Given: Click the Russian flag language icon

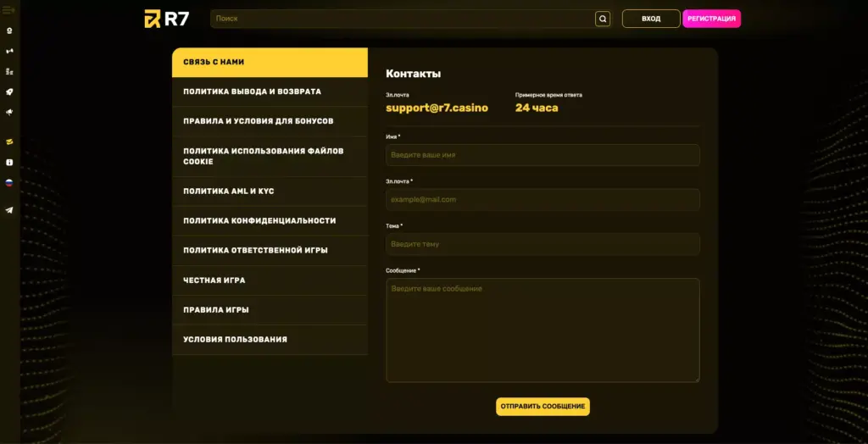Looking at the screenshot, I should 8,183.
